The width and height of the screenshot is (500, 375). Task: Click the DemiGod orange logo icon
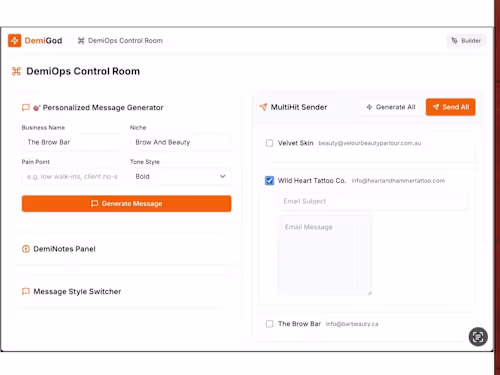pos(14,41)
